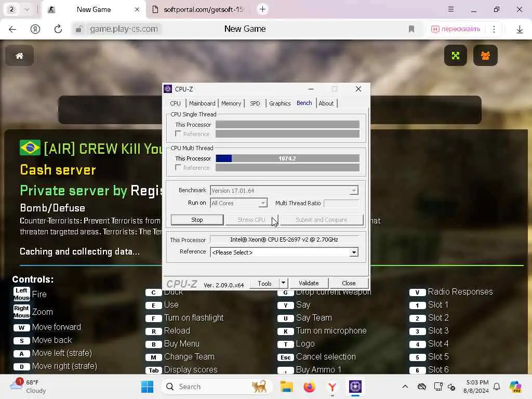
Task: Switch to the Mainboard tab
Action: [202, 103]
